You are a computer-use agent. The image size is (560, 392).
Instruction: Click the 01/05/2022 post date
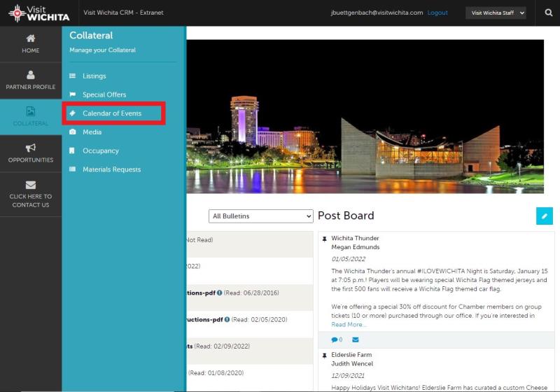point(348,259)
